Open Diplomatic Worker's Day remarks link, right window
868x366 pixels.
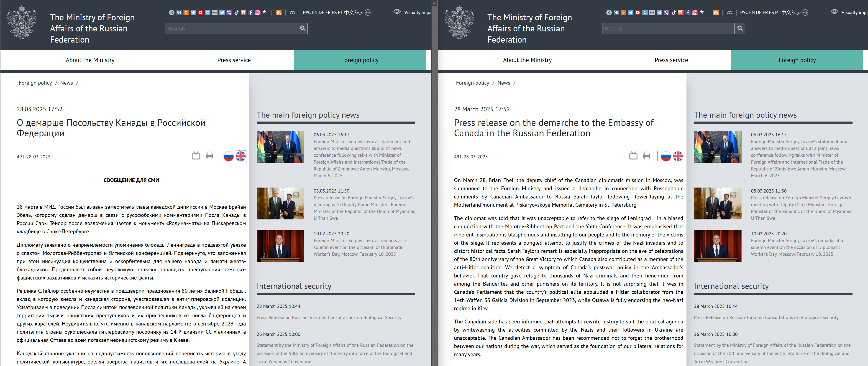[797, 247]
